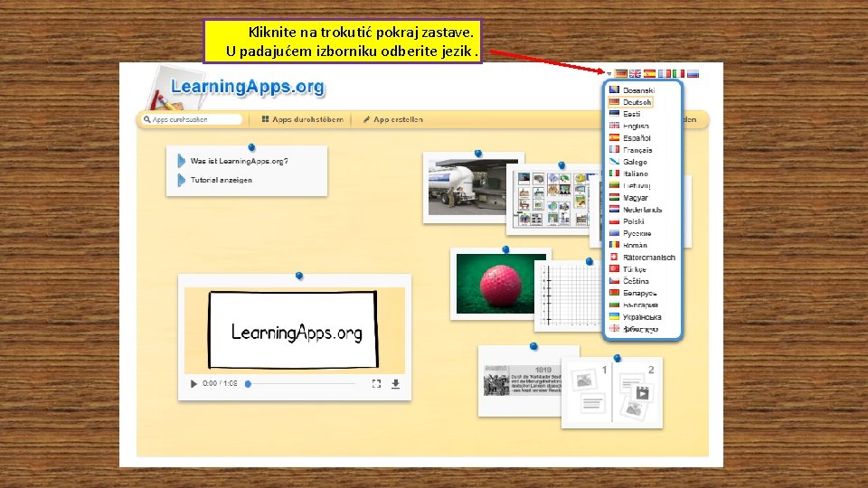The image size is (868, 488).
Task: Choose Italiano from the language list
Action: pos(629,174)
